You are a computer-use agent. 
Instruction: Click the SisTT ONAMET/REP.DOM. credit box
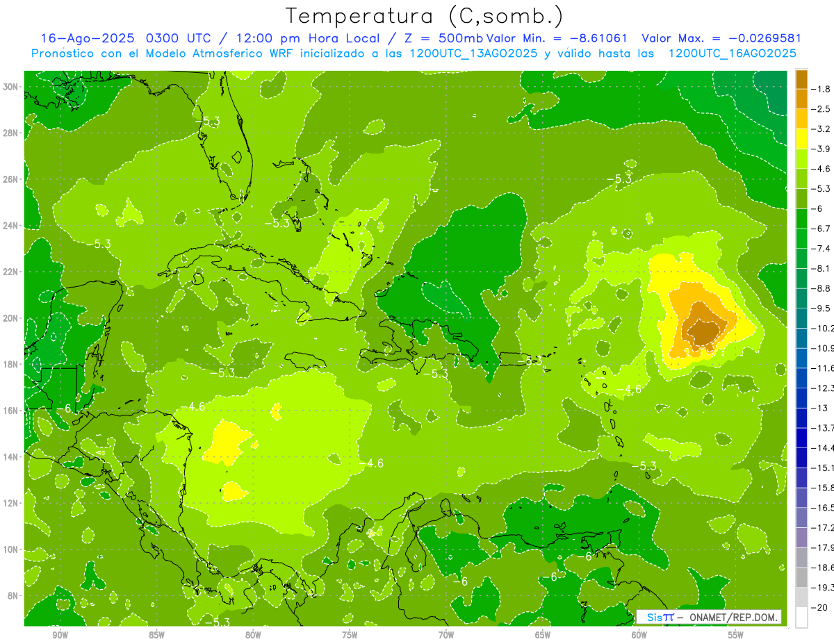pyautogui.click(x=710, y=617)
